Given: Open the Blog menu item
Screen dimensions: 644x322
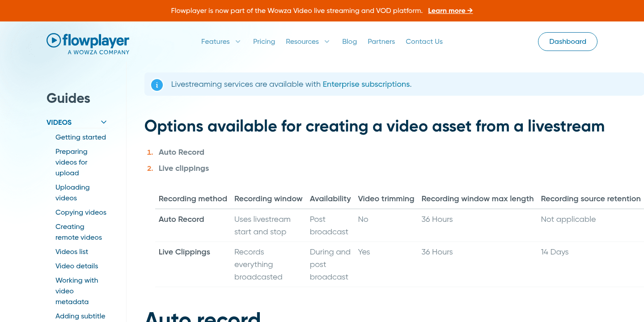Looking at the screenshot, I should 349,42.
